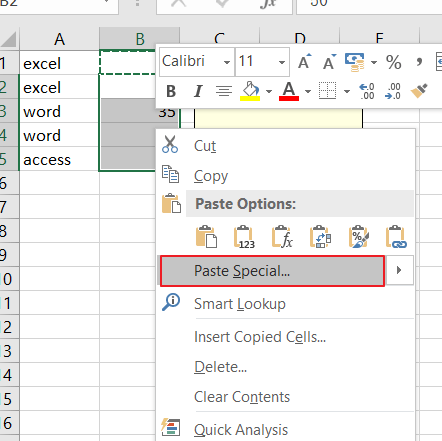
Task: Open Accounting Format dropdown arrow
Action: coord(374,62)
